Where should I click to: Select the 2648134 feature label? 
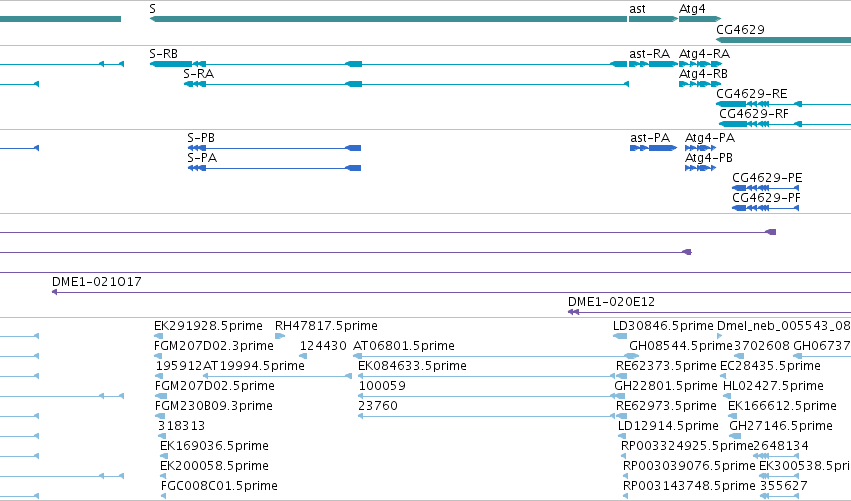coord(781,446)
